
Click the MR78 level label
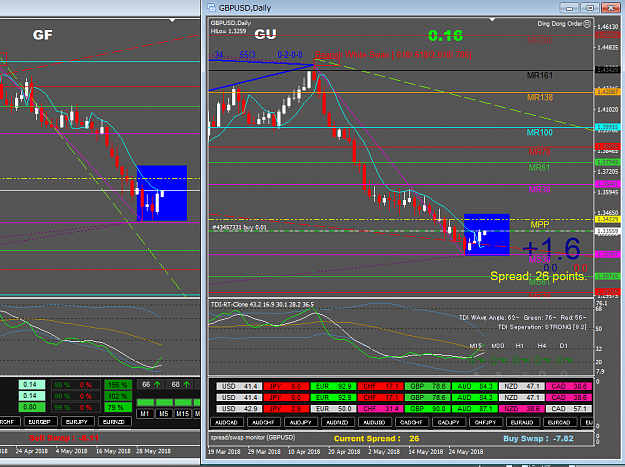(x=539, y=152)
